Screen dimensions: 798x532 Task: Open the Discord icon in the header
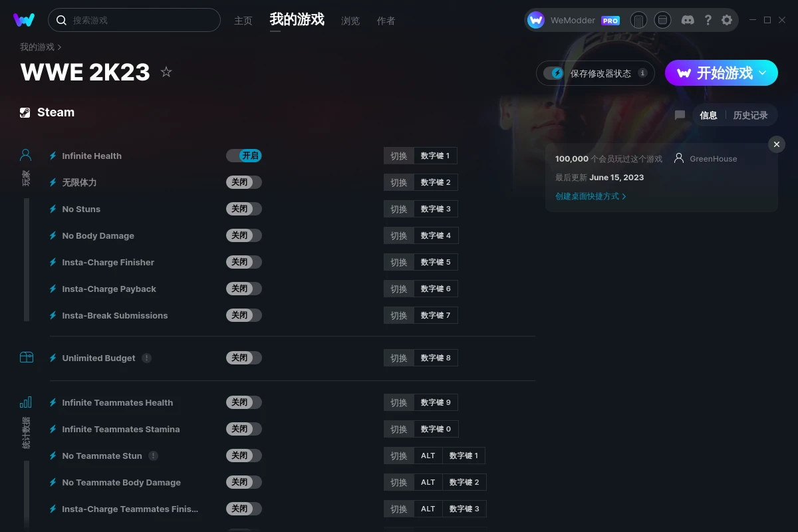click(688, 20)
